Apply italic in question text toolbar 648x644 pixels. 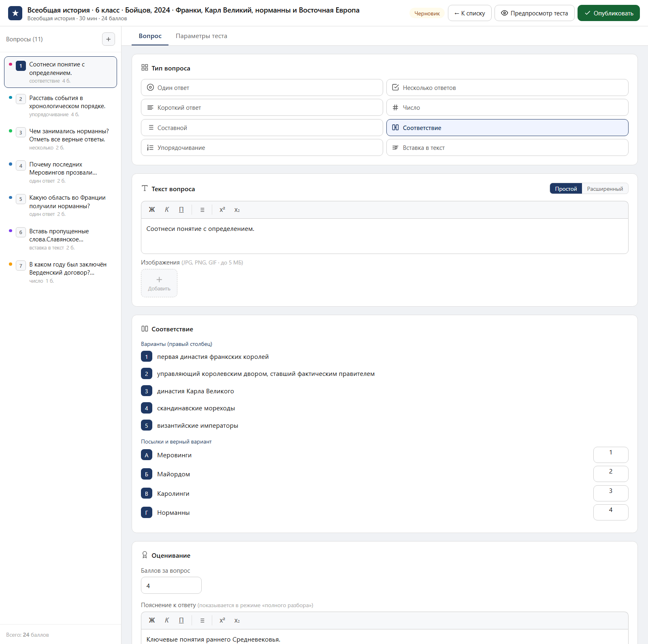point(167,210)
